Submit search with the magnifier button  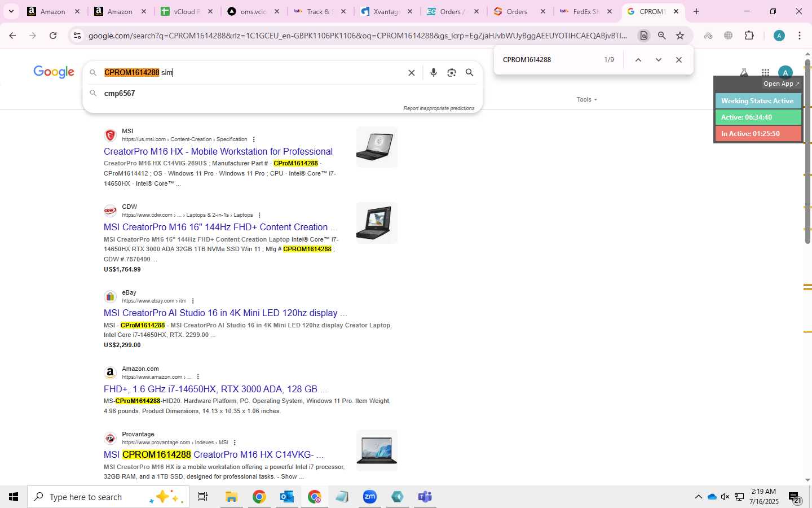click(x=469, y=73)
